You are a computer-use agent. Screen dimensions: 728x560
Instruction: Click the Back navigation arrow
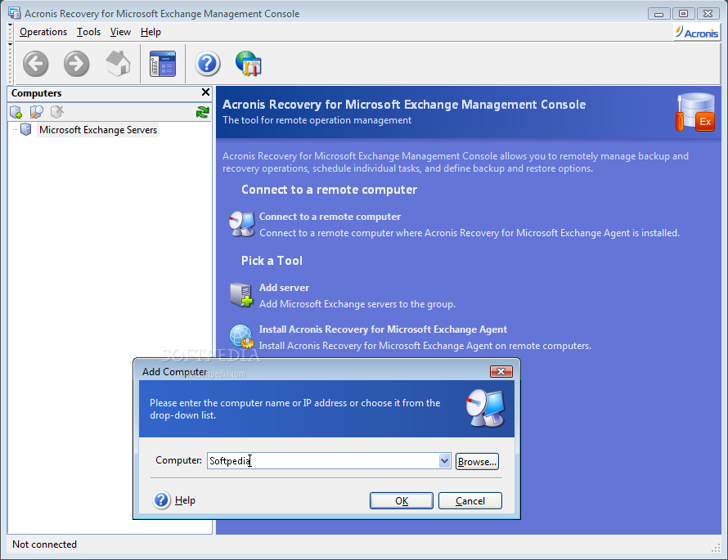click(x=36, y=64)
